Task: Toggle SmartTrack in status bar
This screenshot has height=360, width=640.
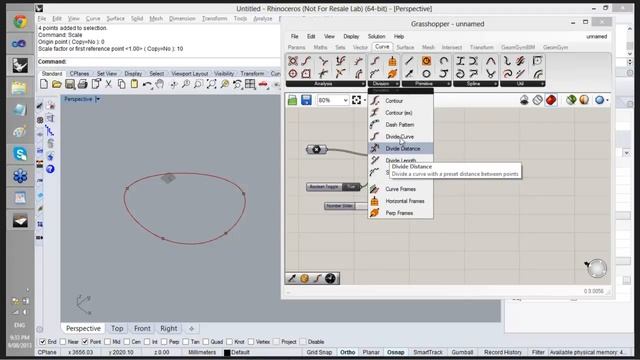Action: pos(428,352)
